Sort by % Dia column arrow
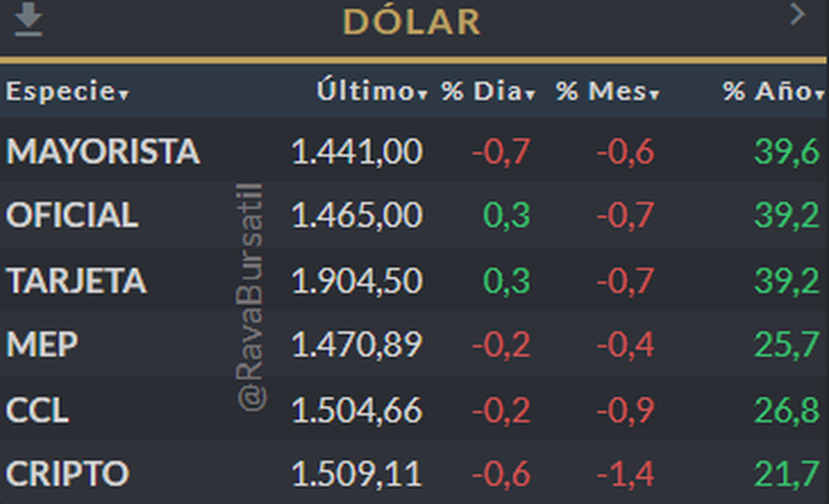The height and width of the screenshot is (504, 829). pos(530,95)
